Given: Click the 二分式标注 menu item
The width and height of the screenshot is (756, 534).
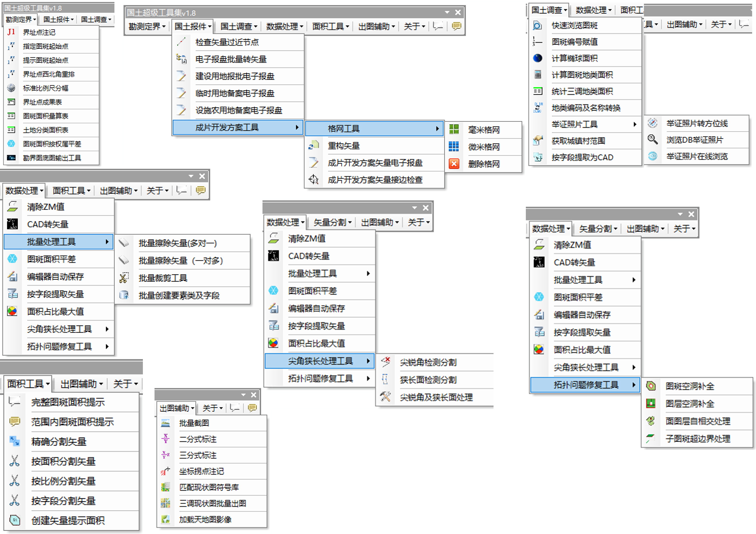Looking at the screenshot, I should [198, 439].
